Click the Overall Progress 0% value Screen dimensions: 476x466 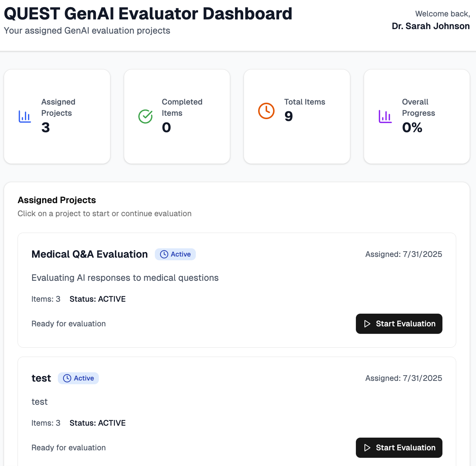coord(412,128)
